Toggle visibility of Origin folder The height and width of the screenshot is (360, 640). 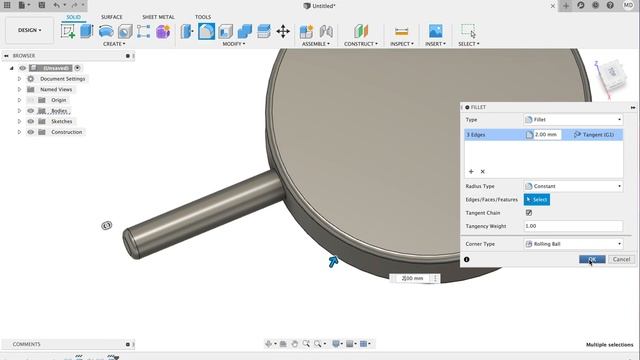coord(31,100)
